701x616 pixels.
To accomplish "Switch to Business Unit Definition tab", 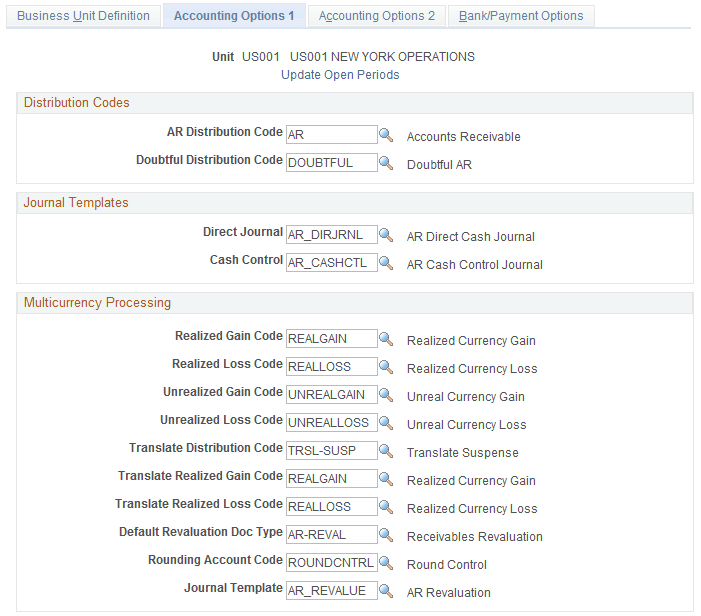I will pyautogui.click(x=83, y=16).
